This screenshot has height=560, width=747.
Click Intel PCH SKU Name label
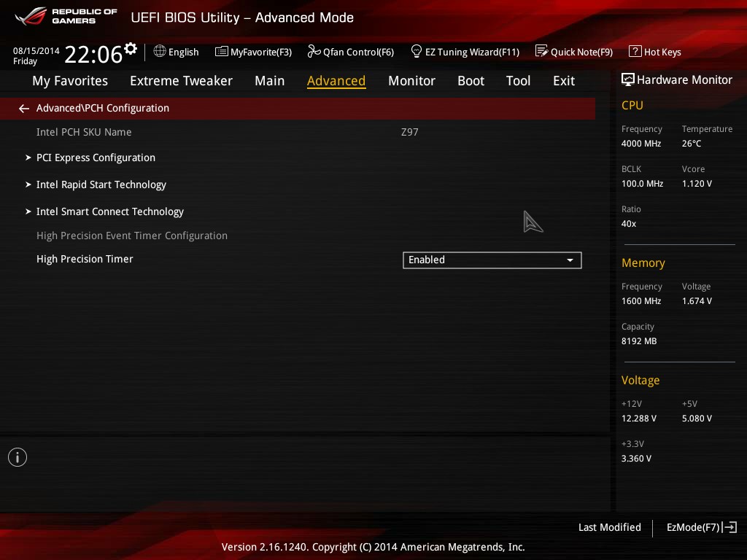point(84,132)
